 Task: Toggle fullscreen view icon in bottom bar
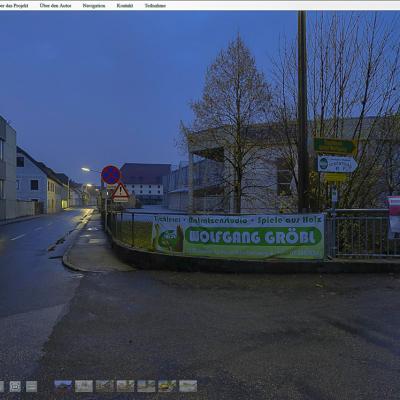[15, 386]
